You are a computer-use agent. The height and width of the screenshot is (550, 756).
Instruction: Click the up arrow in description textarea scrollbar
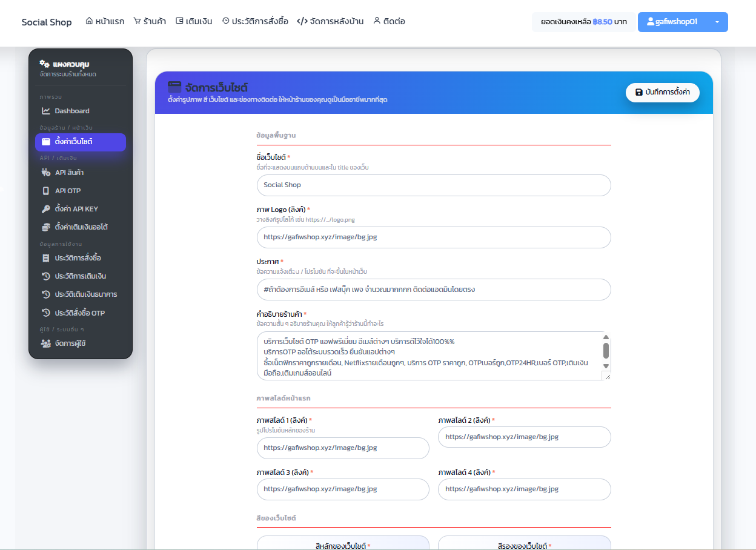click(x=605, y=337)
